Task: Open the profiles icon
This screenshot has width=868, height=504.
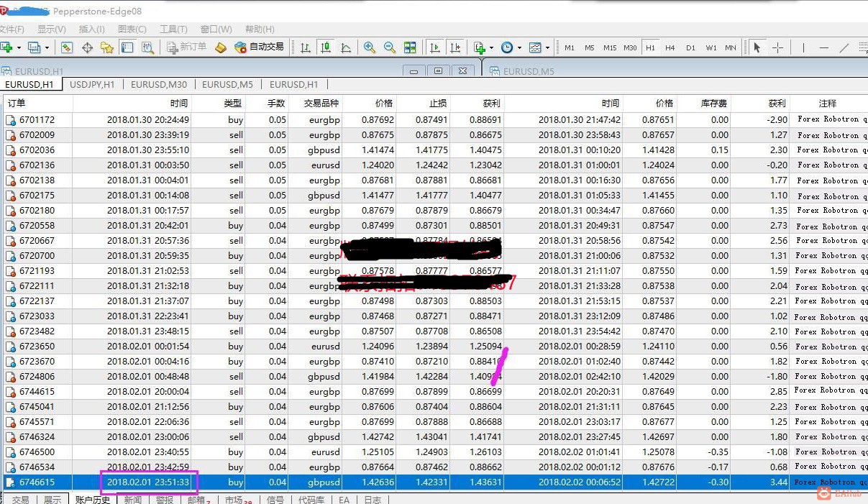Action: point(34,47)
